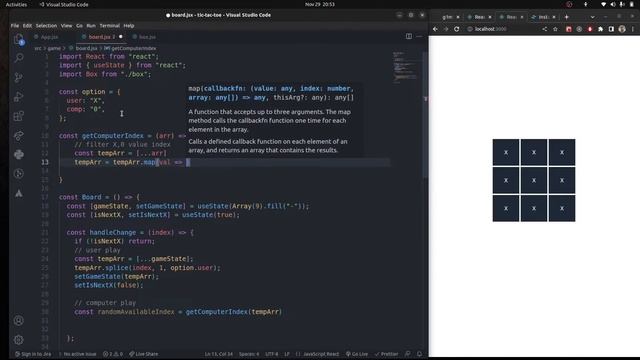This screenshot has height=360, width=640.
Task: Click the 'board.jsx' breadcrumb segment
Action: coord(86,48)
